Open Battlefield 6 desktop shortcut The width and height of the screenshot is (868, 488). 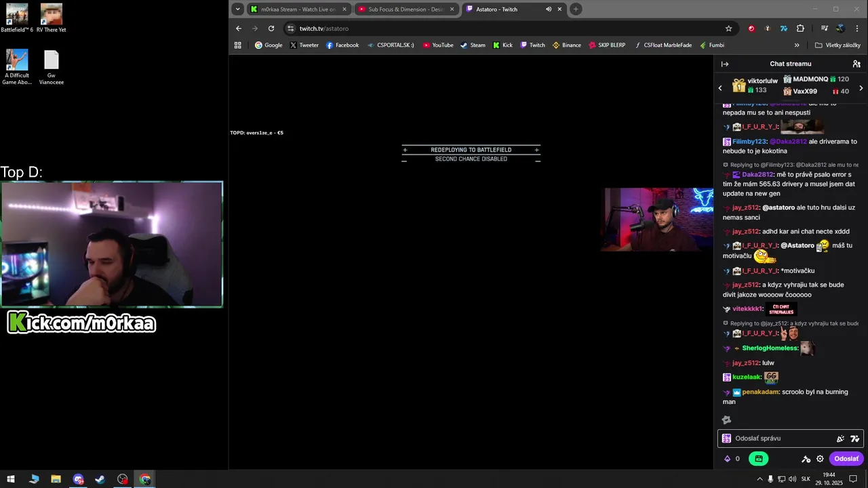pyautogui.click(x=17, y=18)
